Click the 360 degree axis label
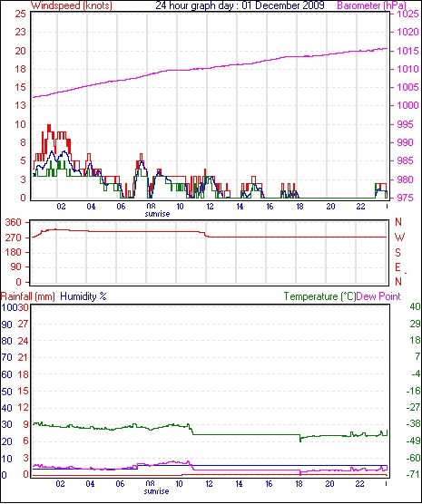 pyautogui.click(x=14, y=222)
